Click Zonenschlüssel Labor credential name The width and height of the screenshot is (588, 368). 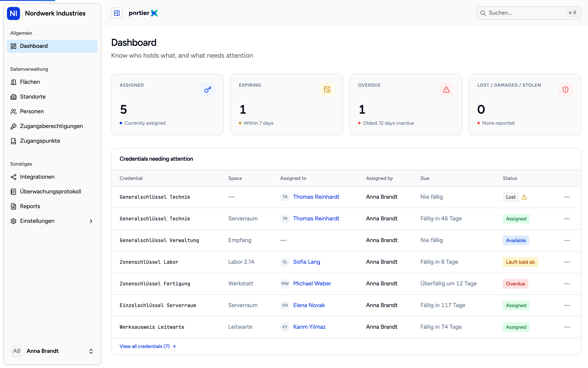(149, 262)
